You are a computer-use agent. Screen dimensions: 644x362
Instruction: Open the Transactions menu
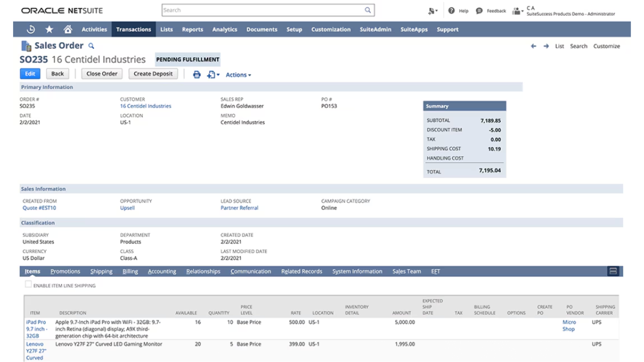point(133,29)
